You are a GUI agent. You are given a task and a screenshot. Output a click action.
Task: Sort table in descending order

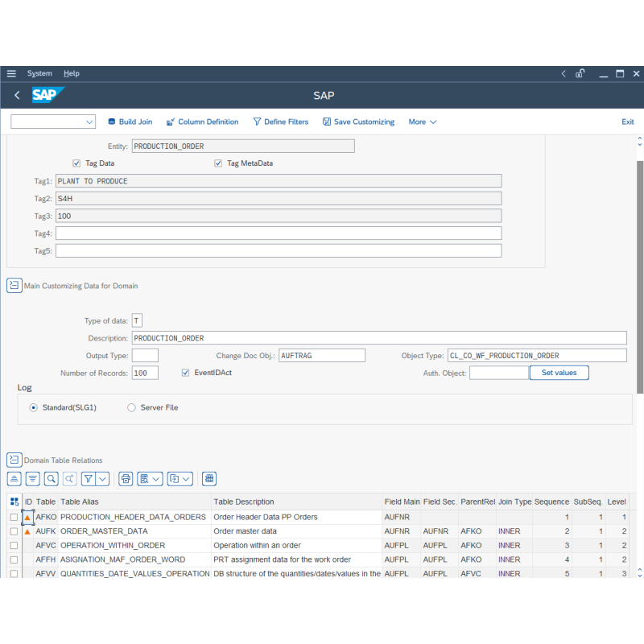pos(33,478)
